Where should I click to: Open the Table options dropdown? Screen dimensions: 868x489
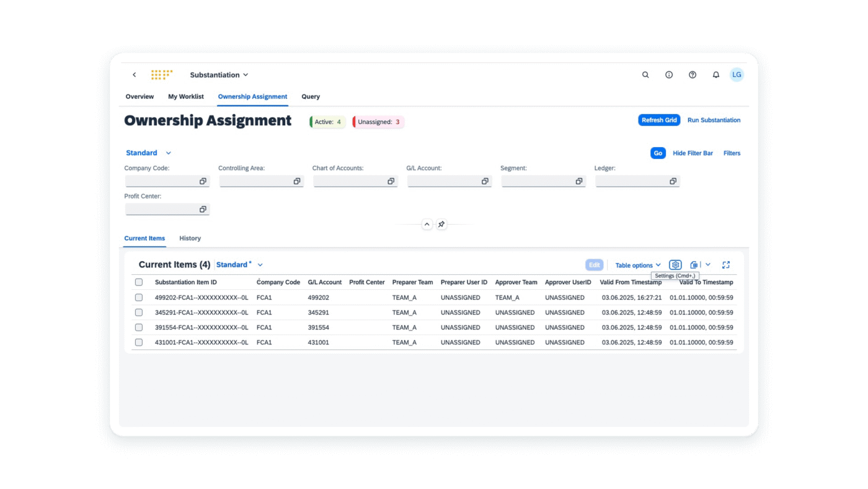pyautogui.click(x=638, y=264)
